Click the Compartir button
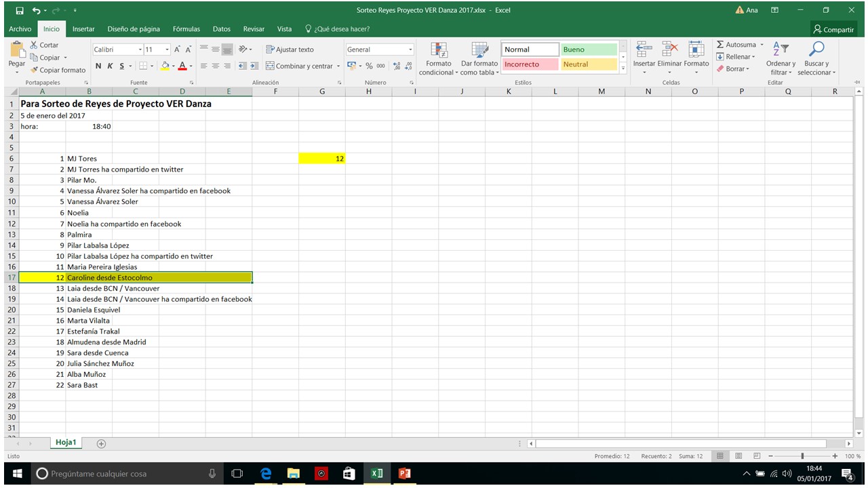Image resolution: width=868 pixels, height=488 pixels. 833,29
